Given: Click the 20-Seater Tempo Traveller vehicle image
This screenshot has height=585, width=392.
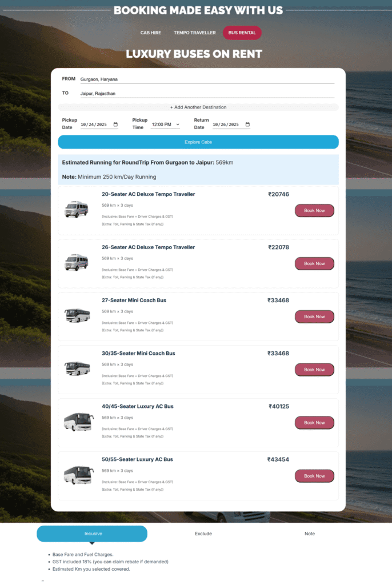Looking at the screenshot, I should [x=78, y=209].
